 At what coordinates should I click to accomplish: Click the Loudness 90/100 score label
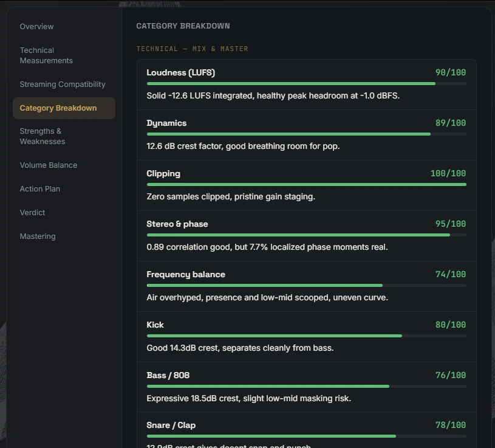pos(451,73)
